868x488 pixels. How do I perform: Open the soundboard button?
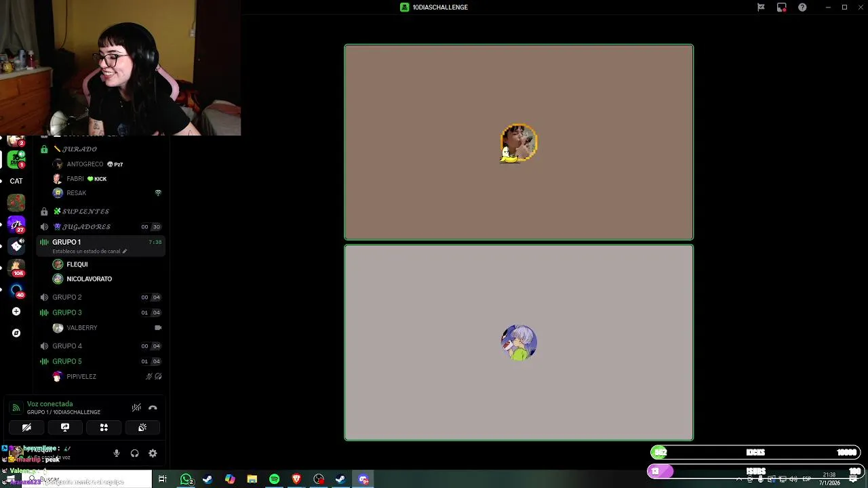[x=142, y=428]
